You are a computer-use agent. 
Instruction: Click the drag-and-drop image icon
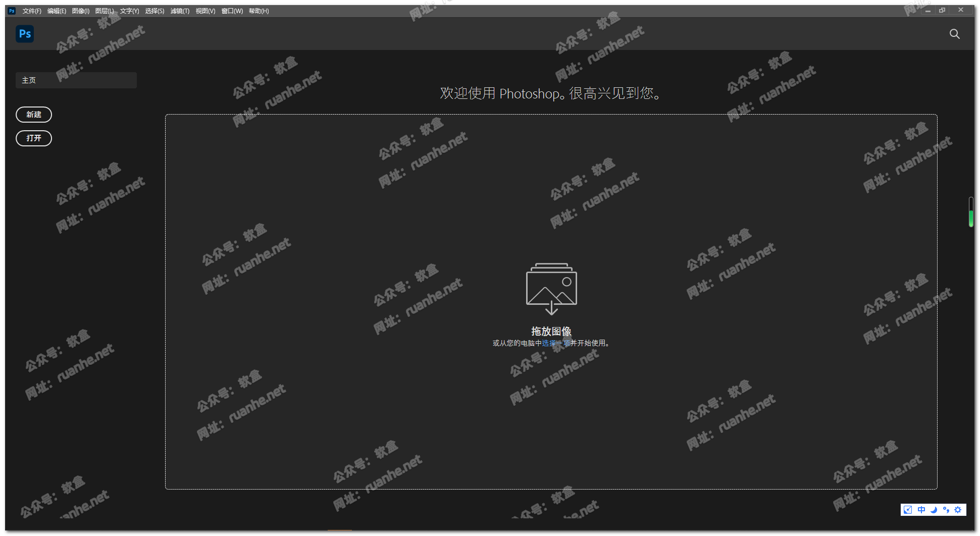551,288
